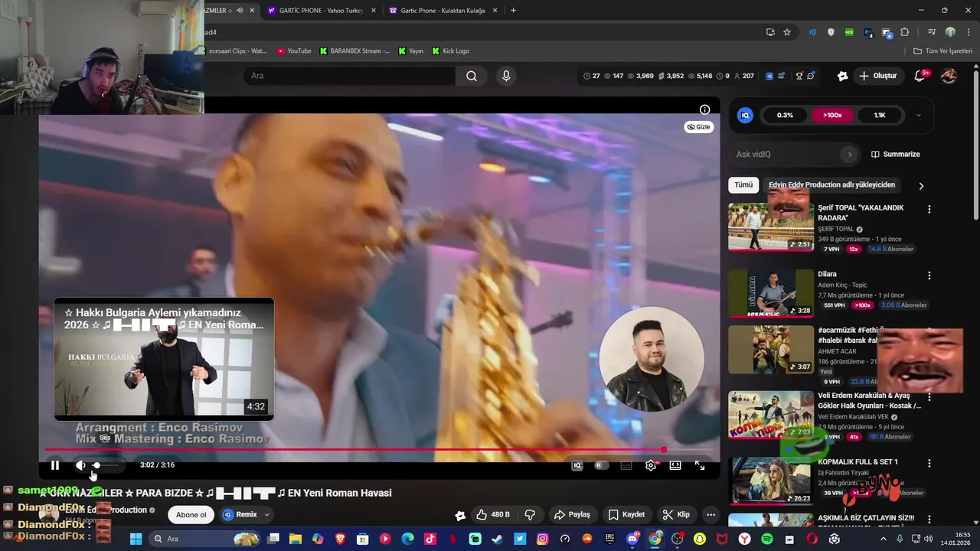The image size is (980, 551).
Task: Click the circular channel portrait in video
Action: tap(652, 360)
